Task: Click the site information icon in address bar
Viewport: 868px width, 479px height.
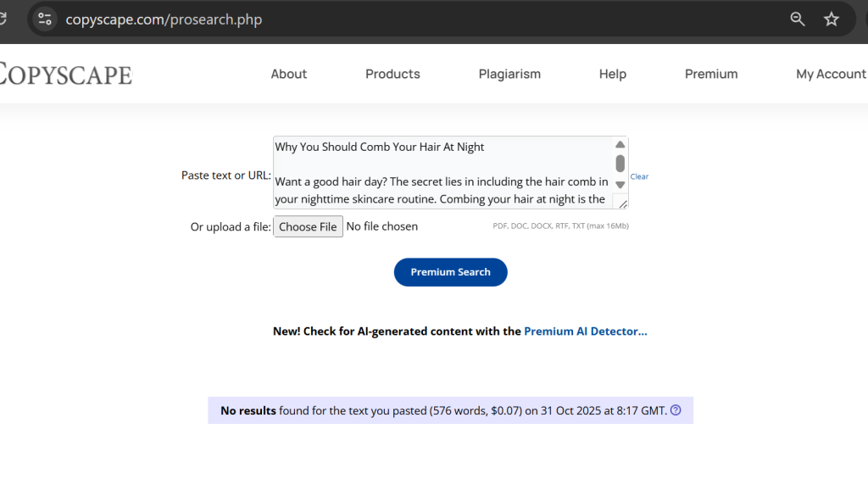Action: pyautogui.click(x=45, y=19)
